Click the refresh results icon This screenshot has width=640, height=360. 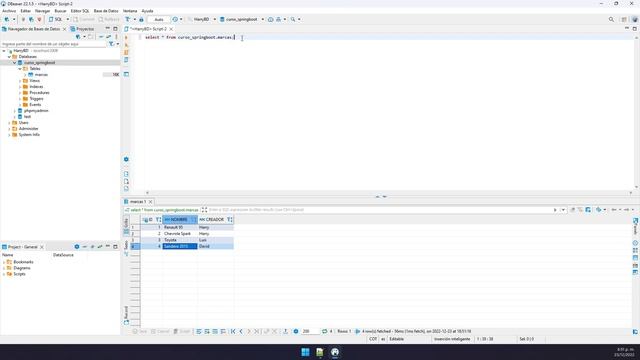[x=324, y=331]
